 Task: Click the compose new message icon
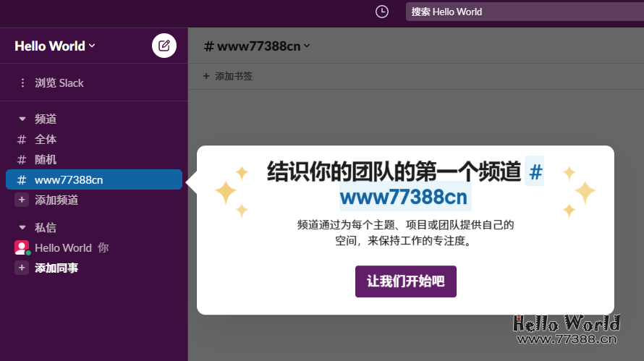(x=164, y=46)
